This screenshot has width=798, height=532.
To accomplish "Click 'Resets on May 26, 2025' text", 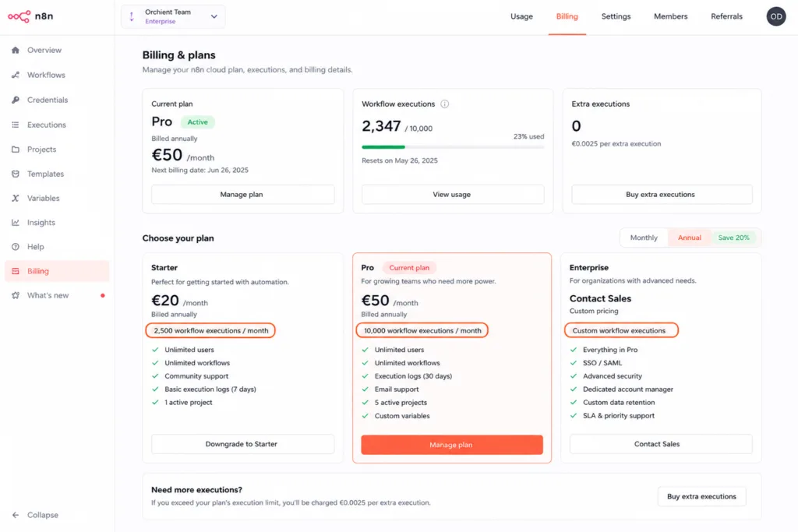I will (400, 160).
